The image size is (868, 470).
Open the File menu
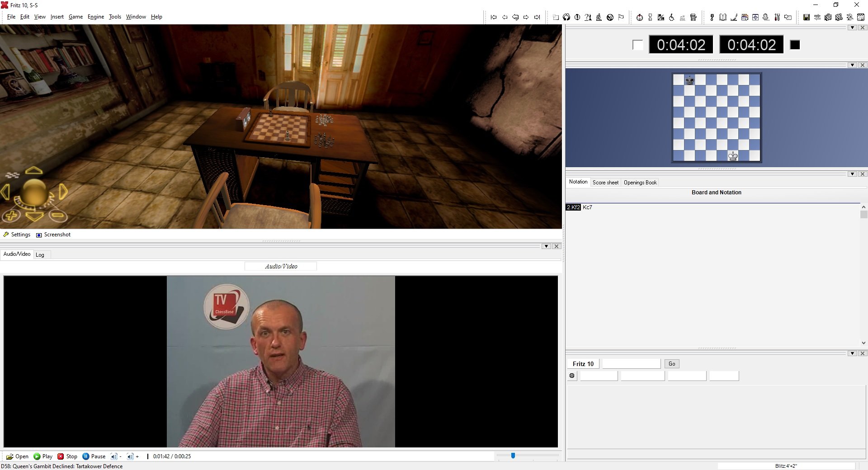pyautogui.click(x=11, y=17)
